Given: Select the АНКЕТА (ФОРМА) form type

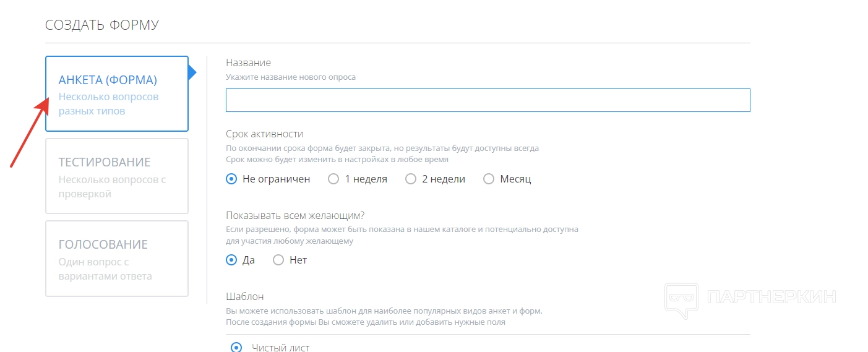Looking at the screenshot, I should pyautogui.click(x=117, y=94).
